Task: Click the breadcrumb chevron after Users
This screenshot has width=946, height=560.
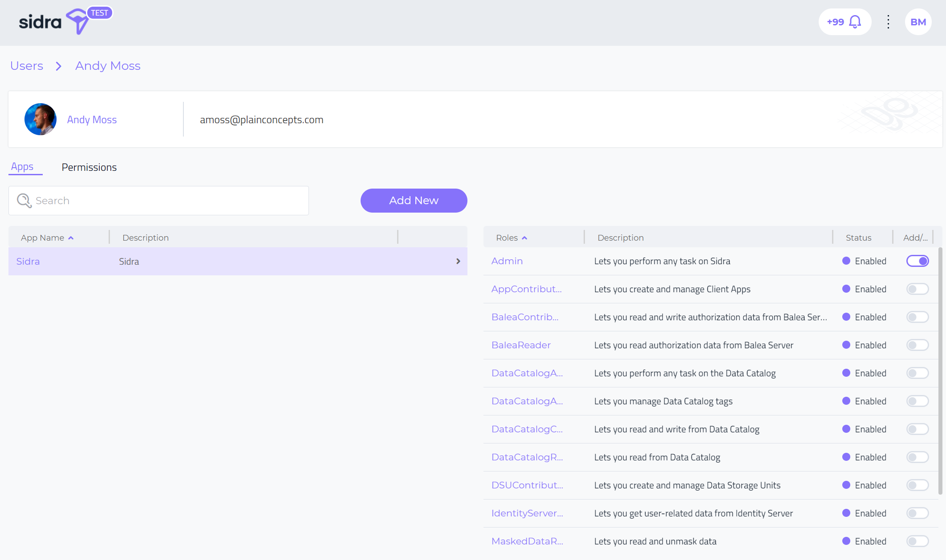Action: 58,66
